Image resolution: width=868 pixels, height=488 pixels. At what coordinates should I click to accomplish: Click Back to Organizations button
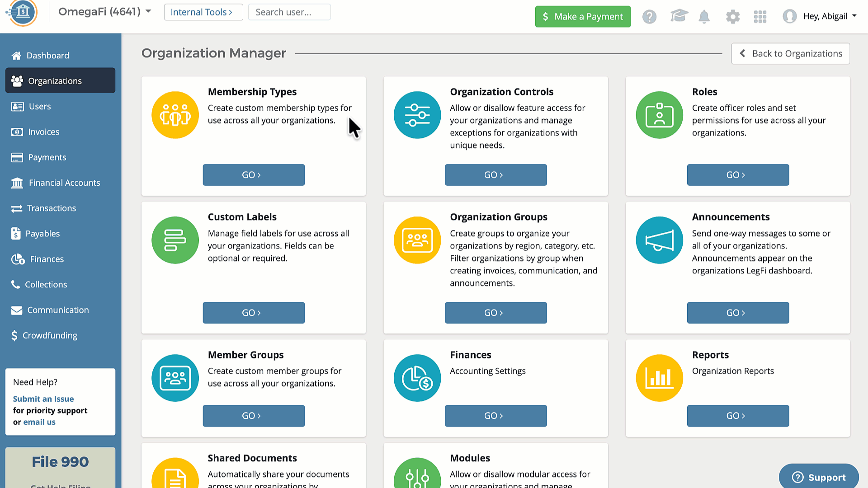(790, 53)
